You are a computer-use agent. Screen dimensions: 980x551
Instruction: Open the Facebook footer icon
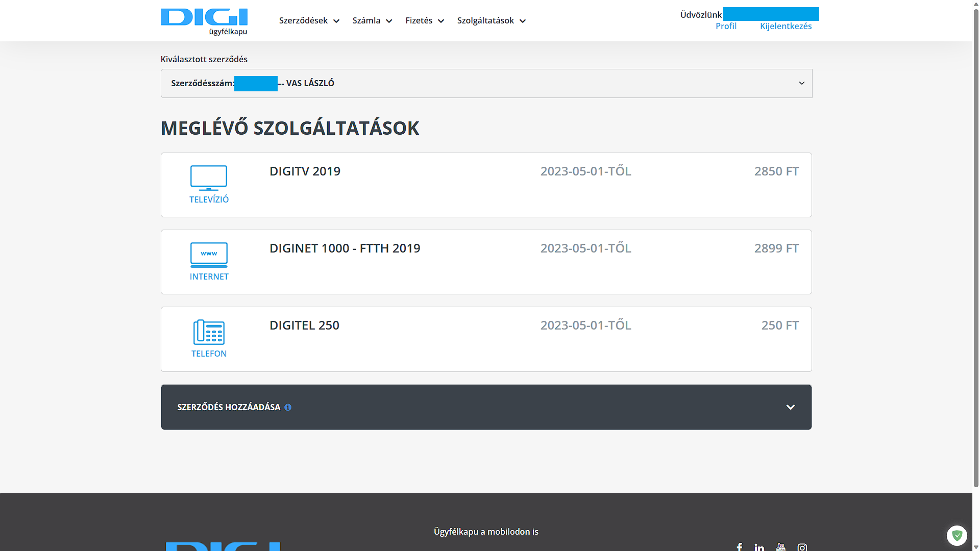739,547
